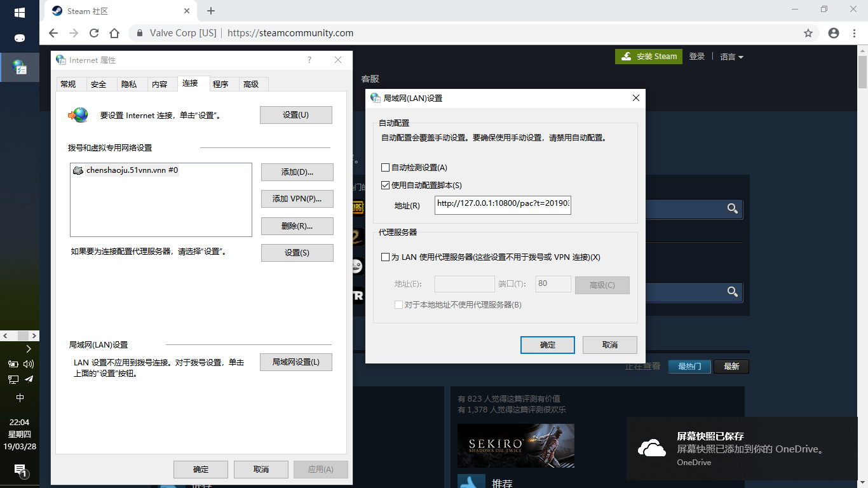Open the Chrome three-dot menu
This screenshot has width=868, height=488.
coord(853,32)
